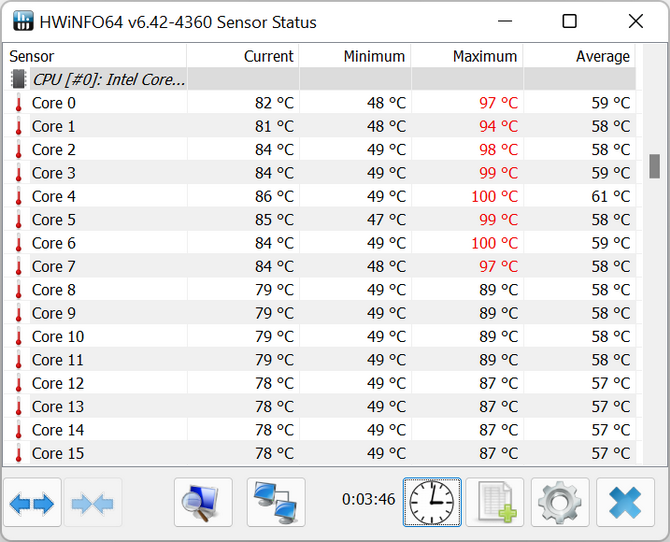Click the thermometer icon for Core 6
Image resolution: width=670 pixels, height=542 pixels.
(18, 243)
